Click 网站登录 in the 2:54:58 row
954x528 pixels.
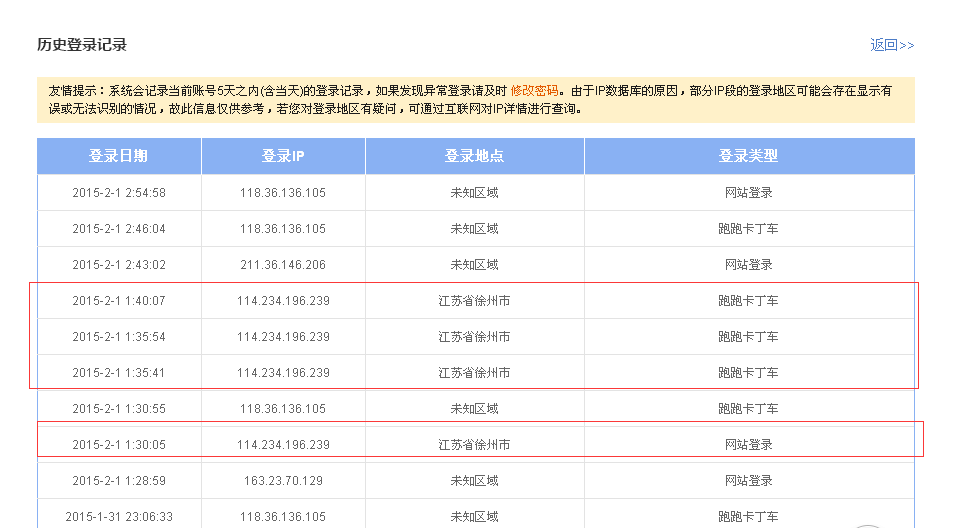coord(749,193)
